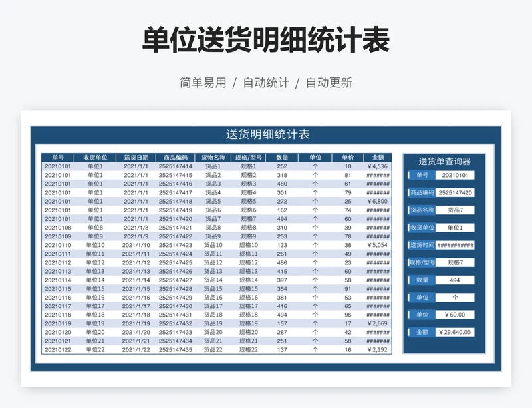Click the query 金额 field showing ¥29,640.00

coord(455,332)
